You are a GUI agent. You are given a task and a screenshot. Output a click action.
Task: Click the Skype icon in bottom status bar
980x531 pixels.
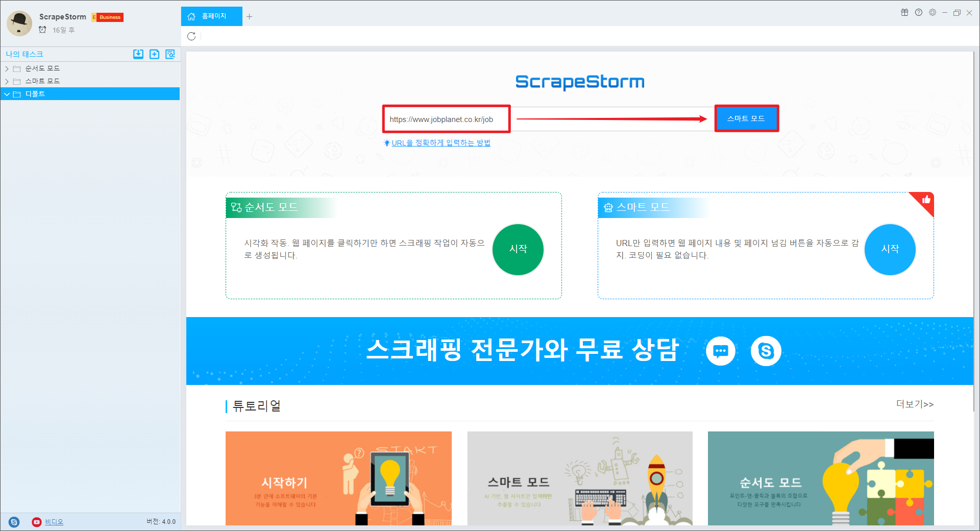click(14, 522)
